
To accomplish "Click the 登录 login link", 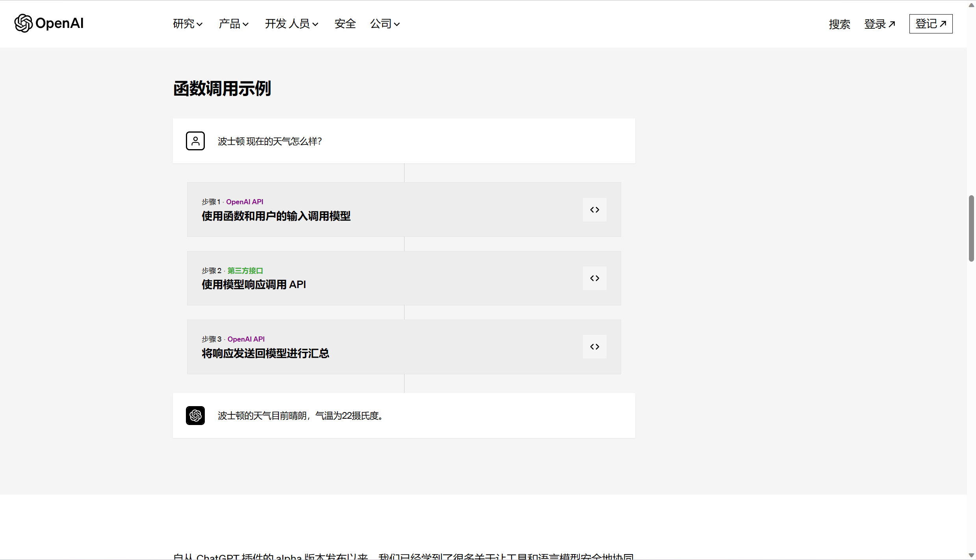I will 875,24.
